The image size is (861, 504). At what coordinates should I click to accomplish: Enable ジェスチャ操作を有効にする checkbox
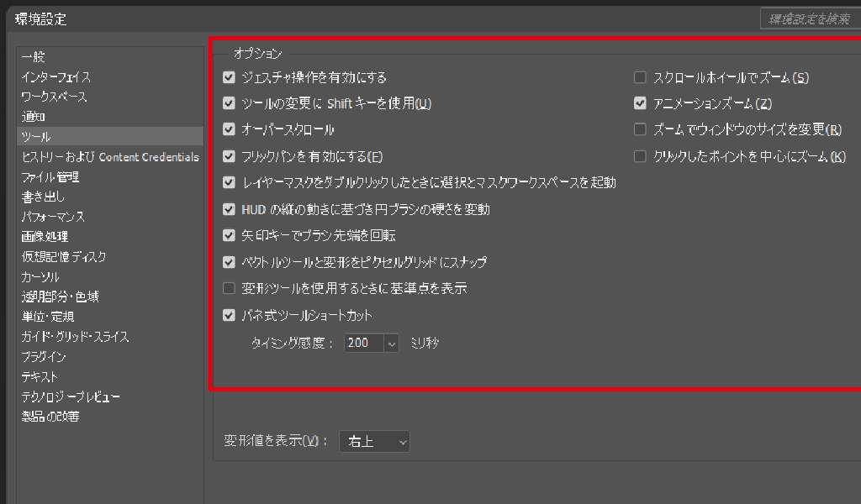click(x=229, y=78)
